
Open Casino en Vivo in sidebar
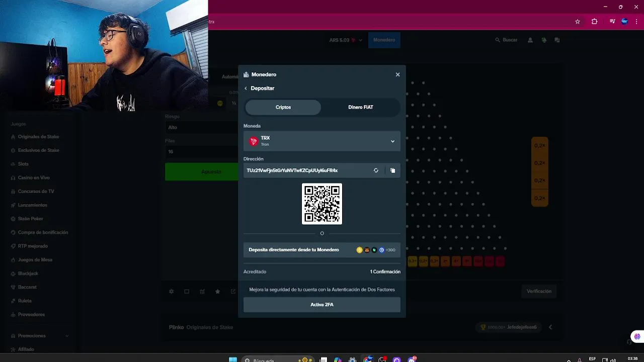tap(34, 177)
